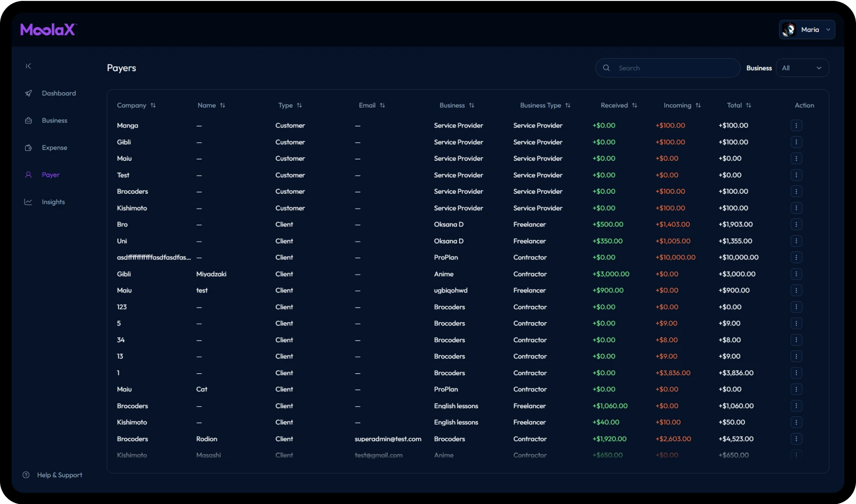Click Maria's avatar picture
The image size is (856, 504).
tap(789, 30)
